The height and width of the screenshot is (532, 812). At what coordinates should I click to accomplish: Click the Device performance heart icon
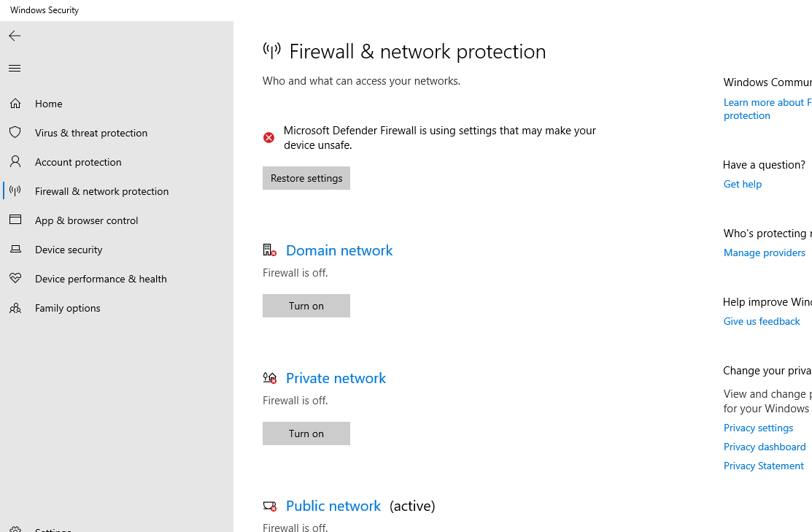15,279
